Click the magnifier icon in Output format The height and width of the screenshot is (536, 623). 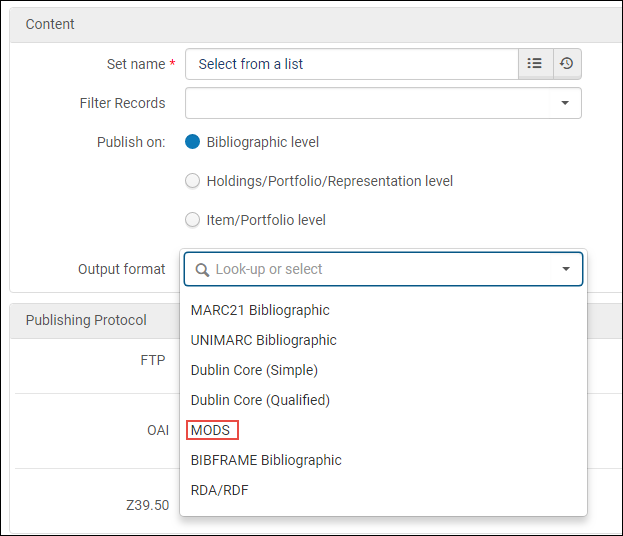(202, 269)
